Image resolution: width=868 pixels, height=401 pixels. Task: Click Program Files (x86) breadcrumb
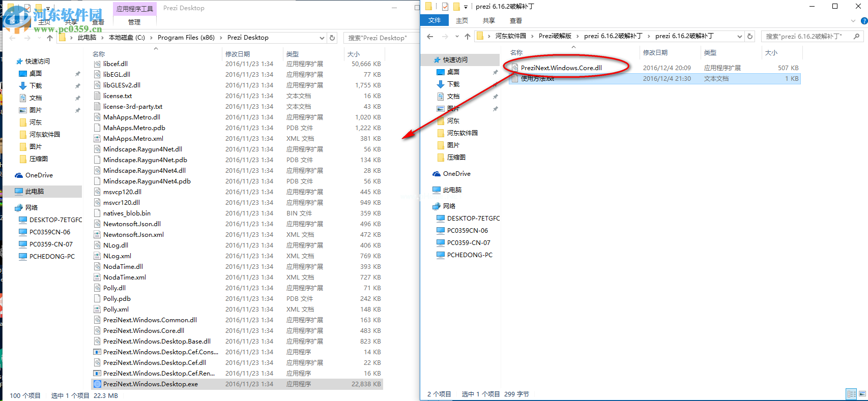click(x=186, y=38)
